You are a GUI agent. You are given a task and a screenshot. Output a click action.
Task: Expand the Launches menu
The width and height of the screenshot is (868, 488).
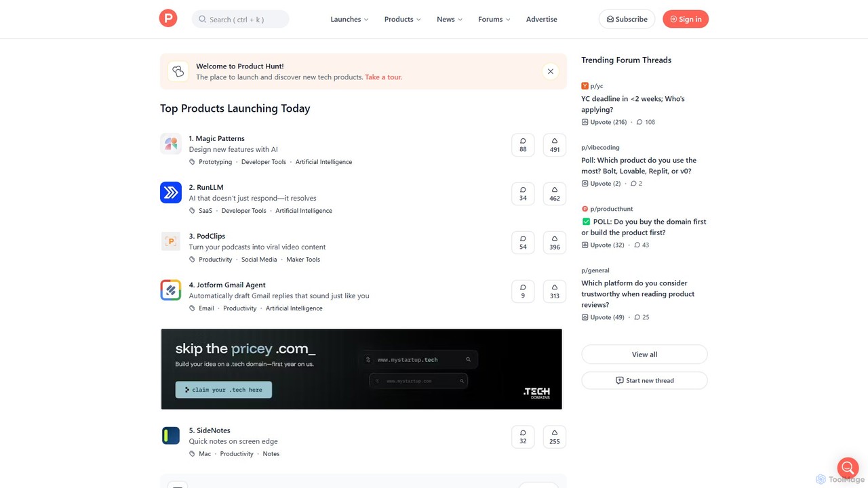[x=349, y=19]
